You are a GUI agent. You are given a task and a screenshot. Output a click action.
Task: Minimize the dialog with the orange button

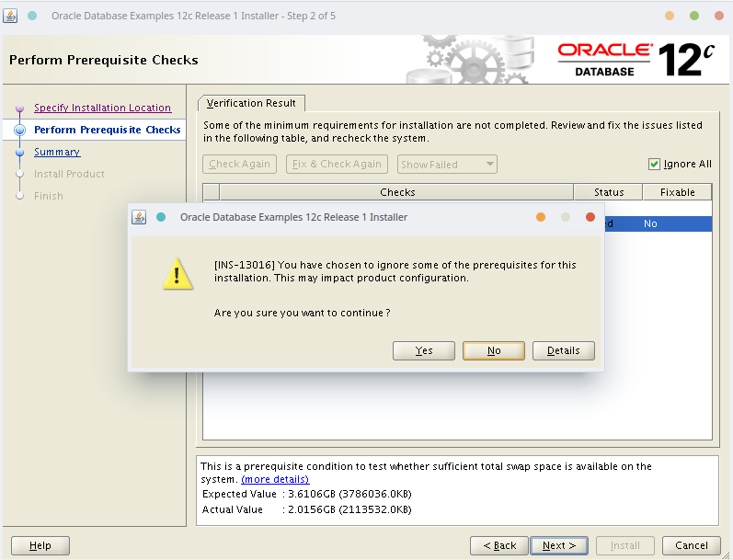541,217
